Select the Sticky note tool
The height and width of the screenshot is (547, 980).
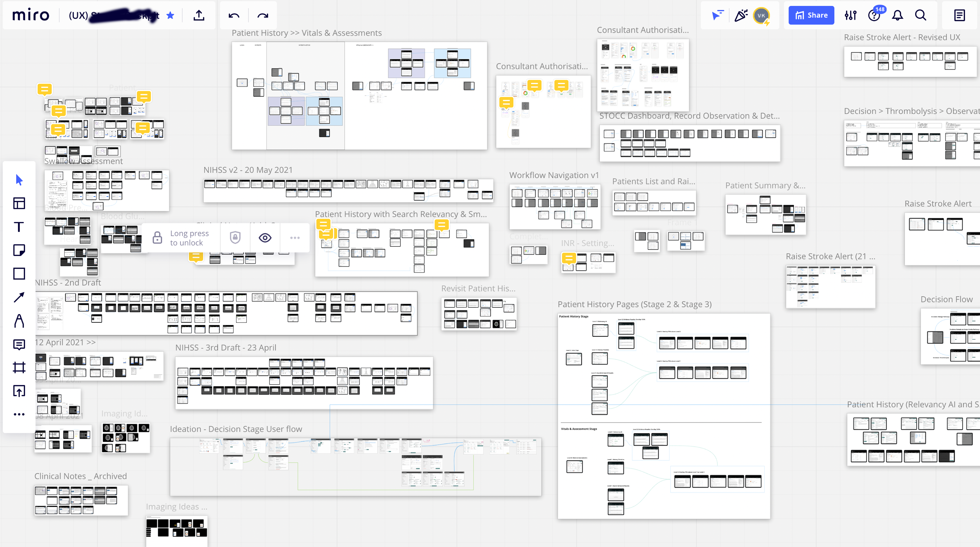[19, 250]
